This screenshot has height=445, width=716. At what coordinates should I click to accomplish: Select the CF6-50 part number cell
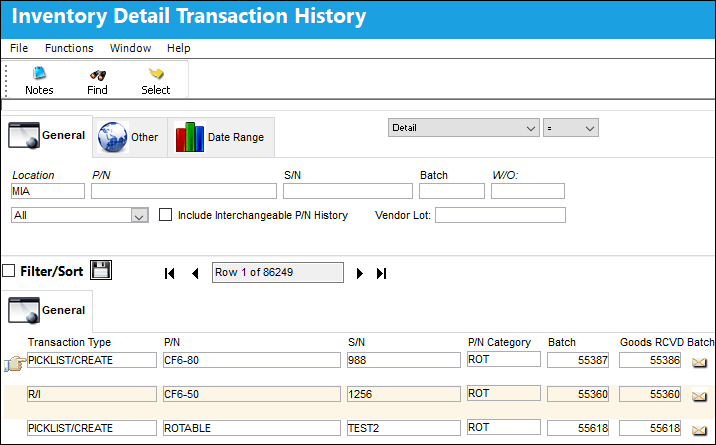pyautogui.click(x=252, y=394)
